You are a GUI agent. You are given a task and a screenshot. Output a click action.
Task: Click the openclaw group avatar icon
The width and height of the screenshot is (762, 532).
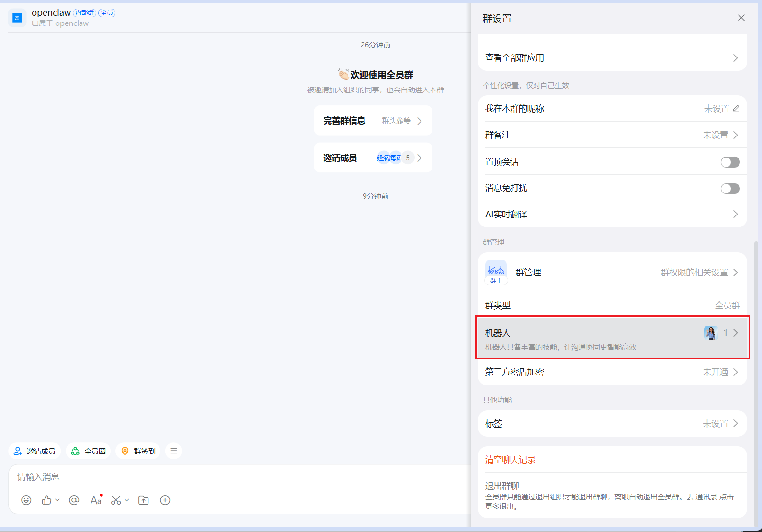[17, 18]
